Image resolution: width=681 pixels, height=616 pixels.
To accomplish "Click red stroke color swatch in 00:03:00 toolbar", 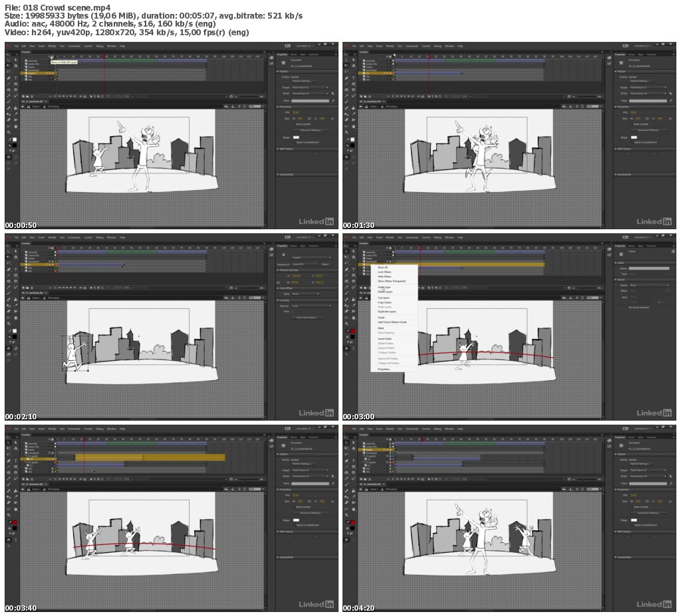I will pyautogui.click(x=352, y=331).
